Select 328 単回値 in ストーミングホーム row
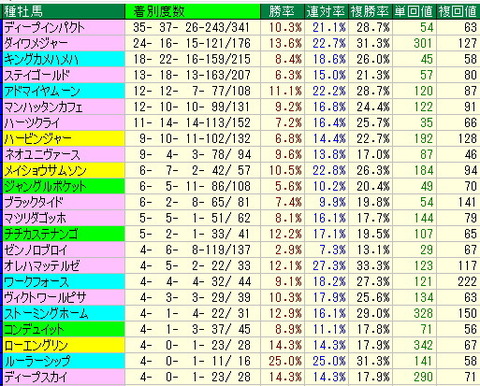 coord(423,313)
